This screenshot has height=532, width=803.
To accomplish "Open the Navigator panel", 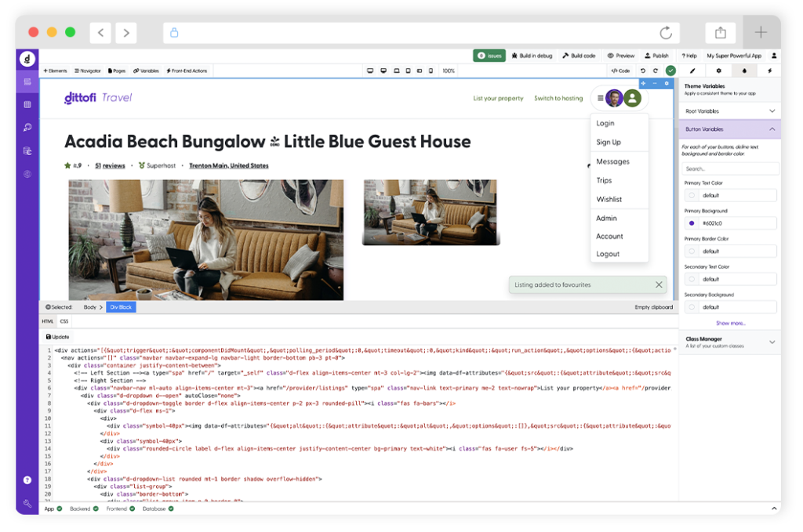I will point(88,71).
